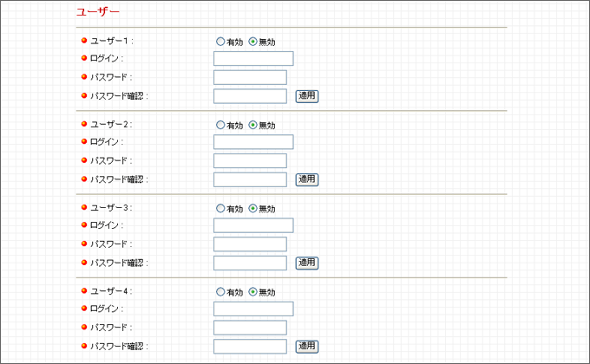This screenshot has height=364, width=590.
Task: Apply User 3 settings with 適用
Action: click(307, 263)
